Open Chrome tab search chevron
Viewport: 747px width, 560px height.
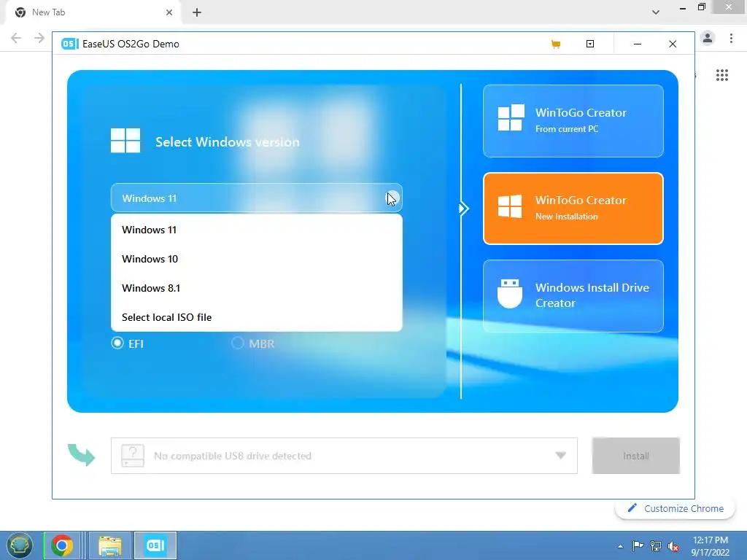coord(656,12)
